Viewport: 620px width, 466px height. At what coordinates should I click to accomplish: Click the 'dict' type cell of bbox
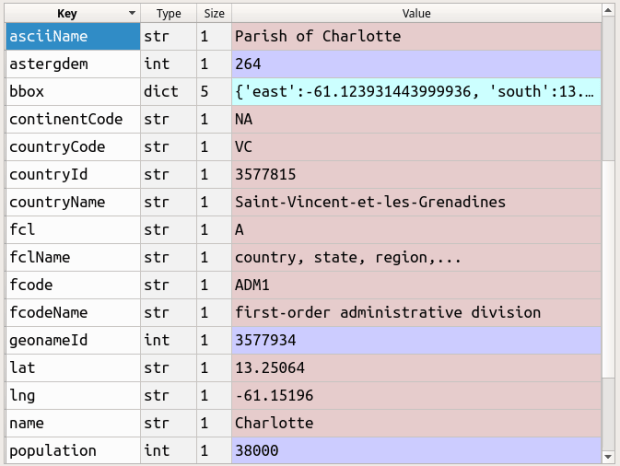pyautogui.click(x=168, y=92)
